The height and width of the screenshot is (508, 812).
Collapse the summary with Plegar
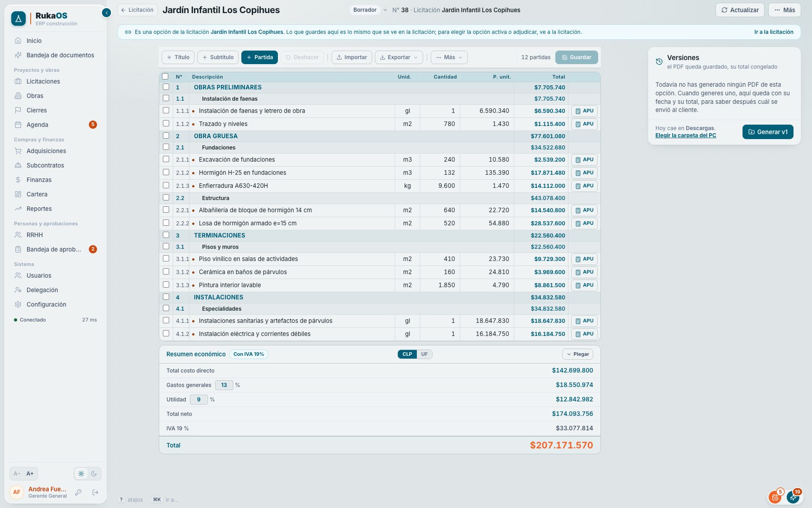click(x=578, y=354)
